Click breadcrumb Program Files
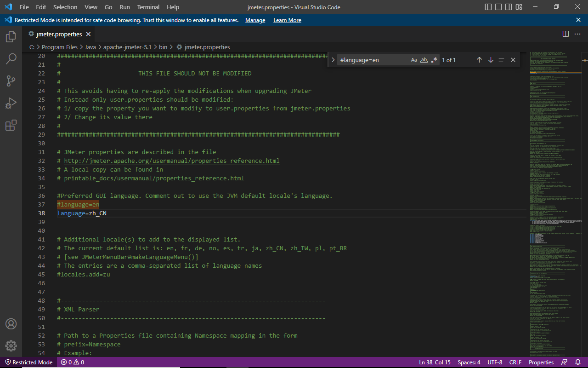This screenshot has width=588, height=368. point(59,47)
